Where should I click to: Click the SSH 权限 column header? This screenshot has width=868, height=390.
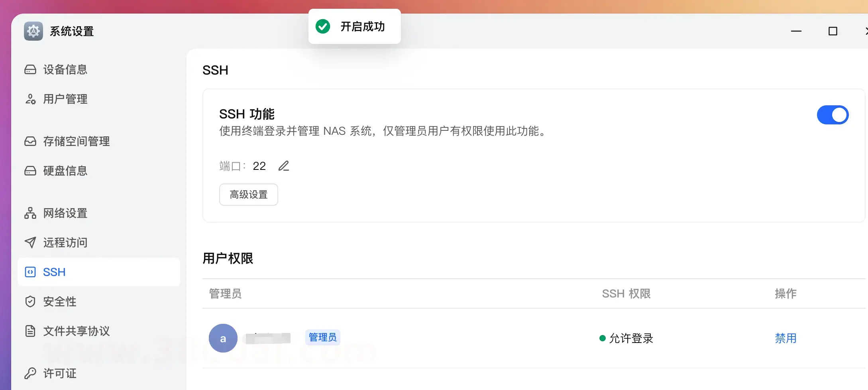[x=626, y=294]
